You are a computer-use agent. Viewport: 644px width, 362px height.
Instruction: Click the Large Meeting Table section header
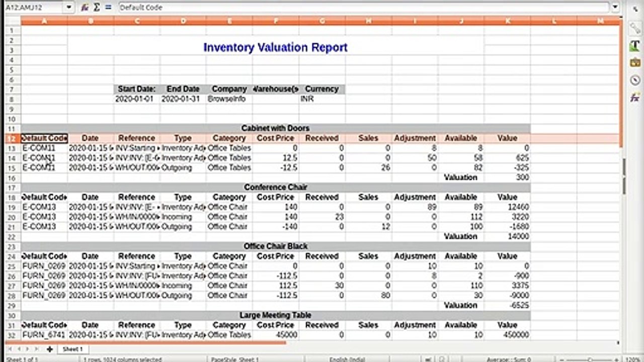275,315
